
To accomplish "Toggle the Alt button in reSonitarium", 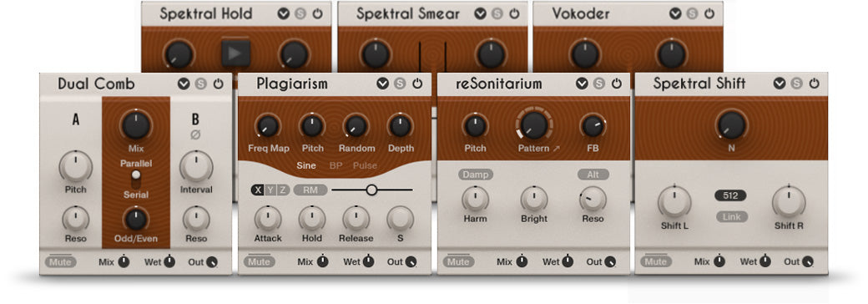I will tap(593, 175).
